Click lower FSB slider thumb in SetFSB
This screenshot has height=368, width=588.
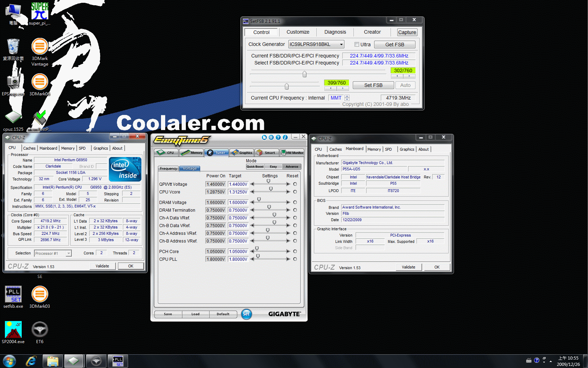(287, 86)
